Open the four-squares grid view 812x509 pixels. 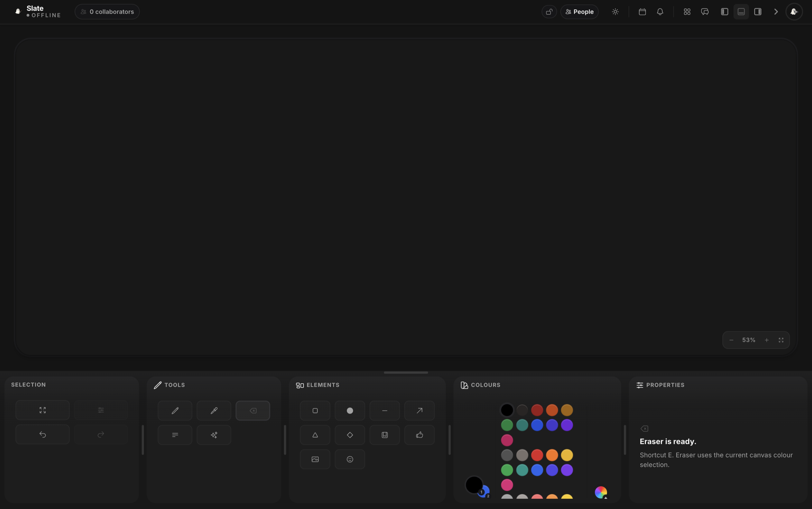687,12
